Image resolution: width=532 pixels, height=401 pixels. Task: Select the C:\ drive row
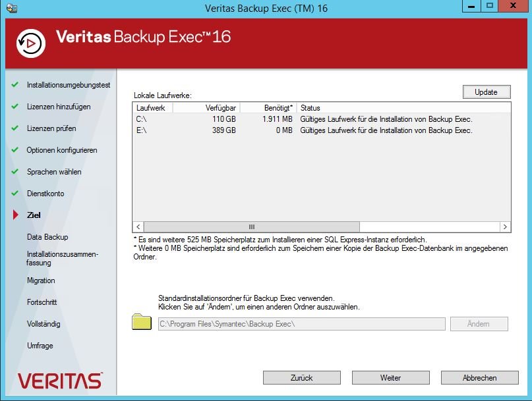[x=321, y=119]
